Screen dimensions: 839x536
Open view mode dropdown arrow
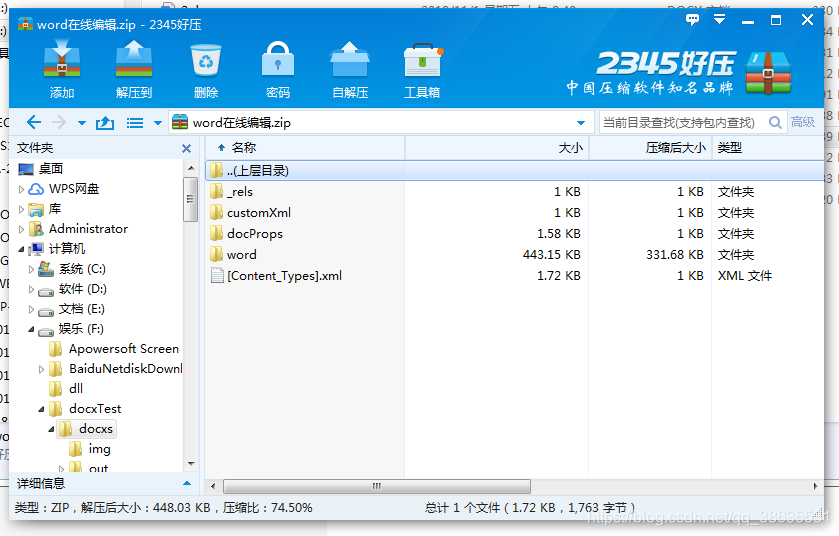pyautogui.click(x=158, y=123)
